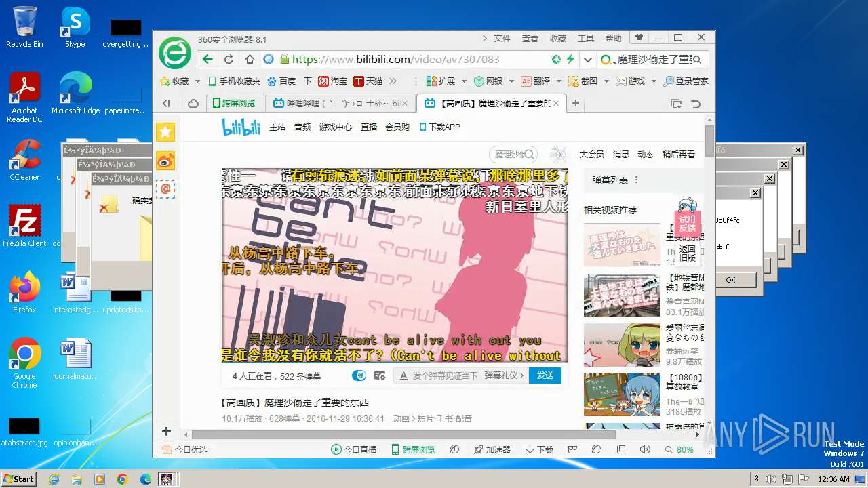
Task: Open the Windows Start menu
Action: tap(18, 479)
